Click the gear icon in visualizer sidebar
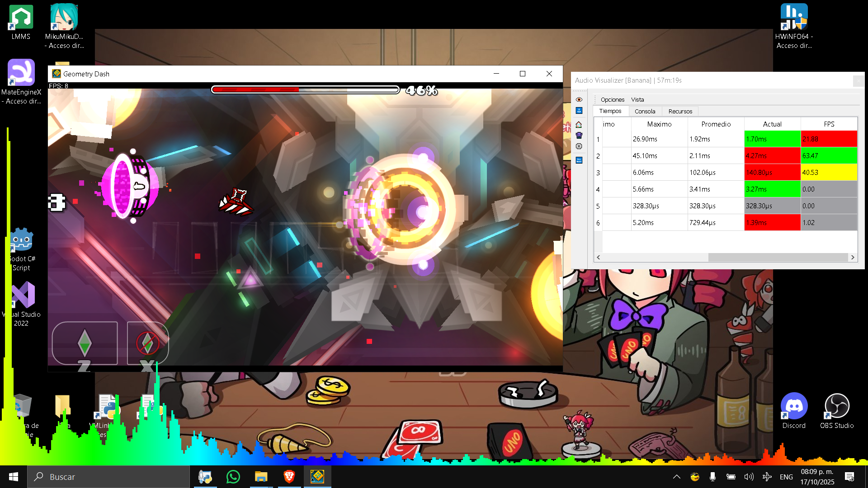868x488 pixels. 579,146
